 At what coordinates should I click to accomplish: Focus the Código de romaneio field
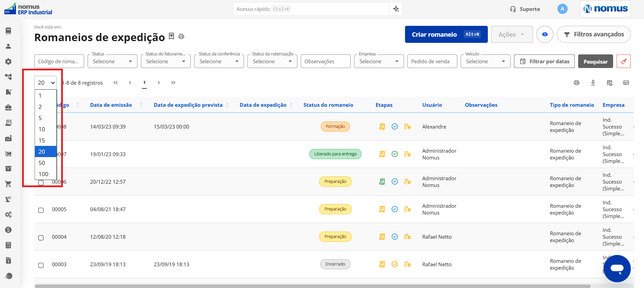[59, 61]
